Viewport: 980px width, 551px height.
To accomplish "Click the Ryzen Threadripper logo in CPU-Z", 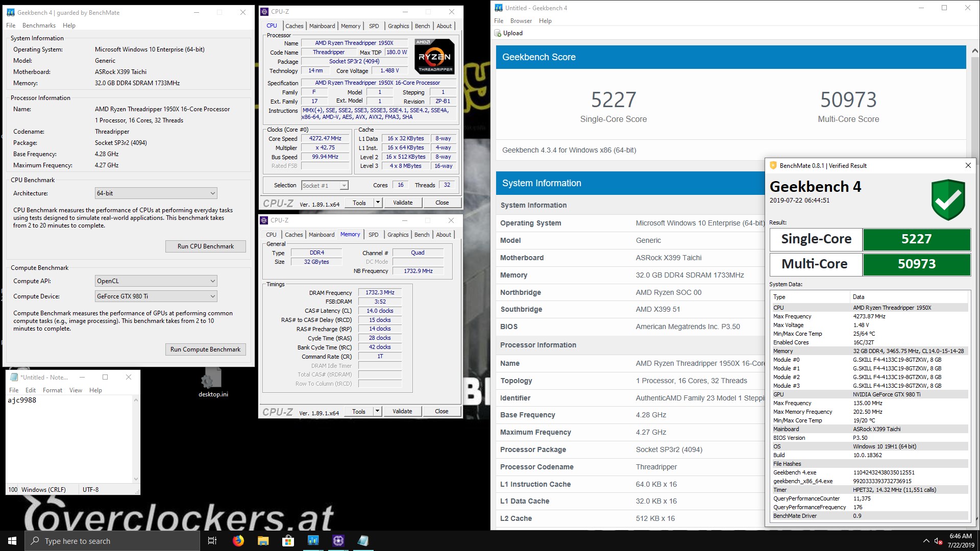I will click(x=434, y=57).
